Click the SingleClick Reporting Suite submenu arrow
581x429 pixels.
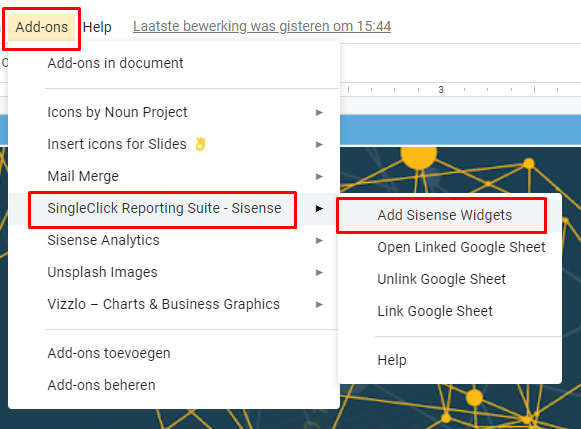[319, 209]
